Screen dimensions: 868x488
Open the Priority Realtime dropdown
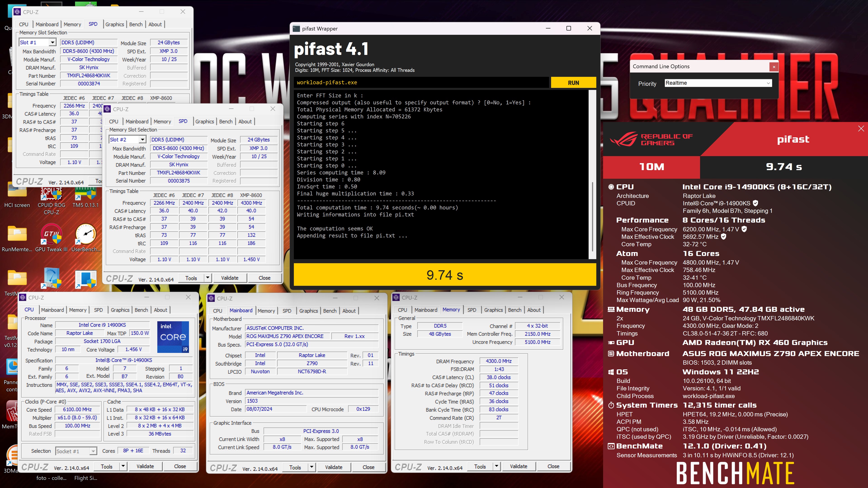coord(718,83)
